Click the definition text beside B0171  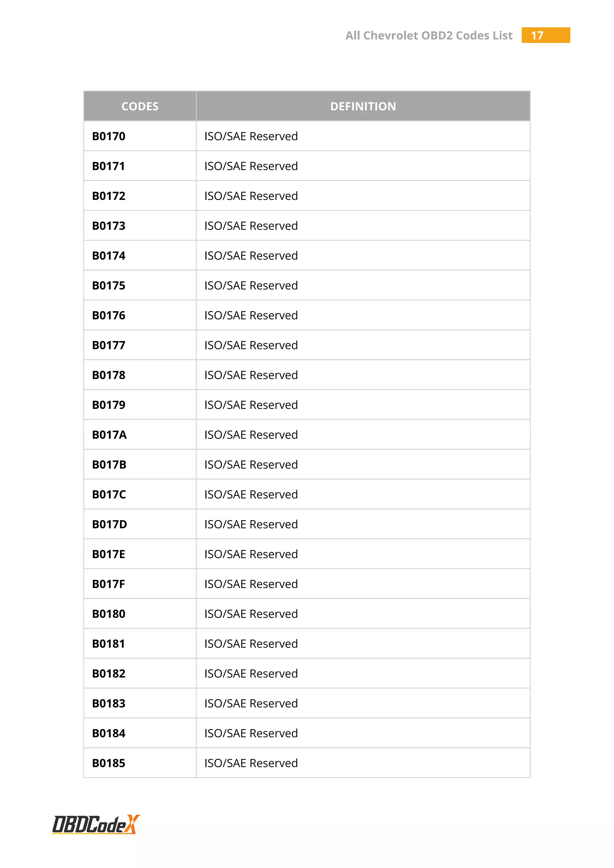(x=251, y=166)
